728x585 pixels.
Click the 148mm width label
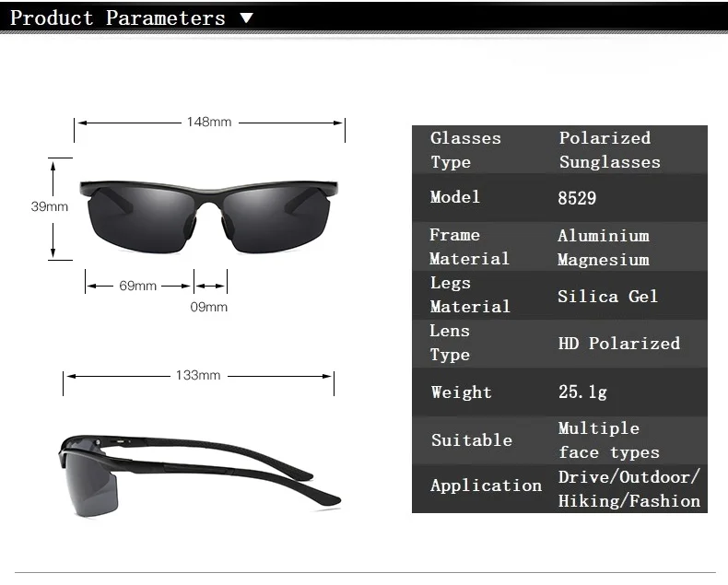(x=209, y=123)
